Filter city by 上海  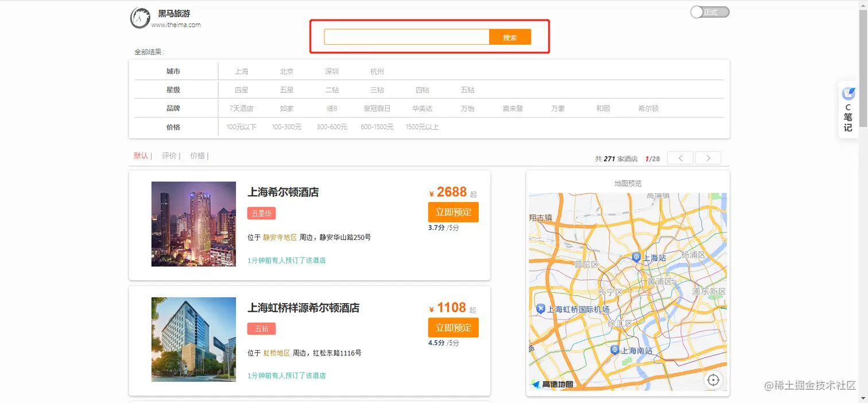(x=242, y=72)
